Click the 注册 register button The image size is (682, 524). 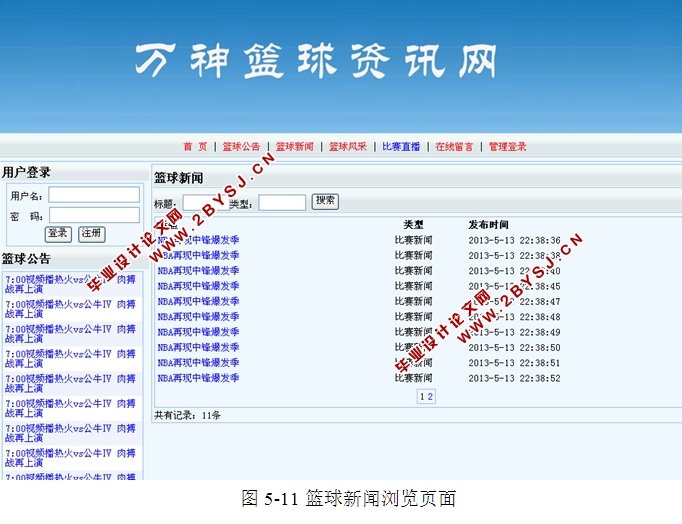click(91, 234)
